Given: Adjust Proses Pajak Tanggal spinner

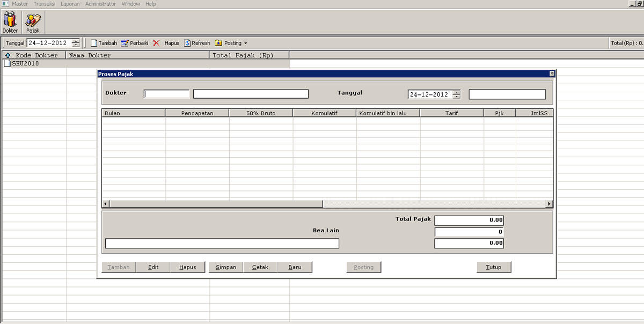Looking at the screenshot, I should (x=457, y=94).
